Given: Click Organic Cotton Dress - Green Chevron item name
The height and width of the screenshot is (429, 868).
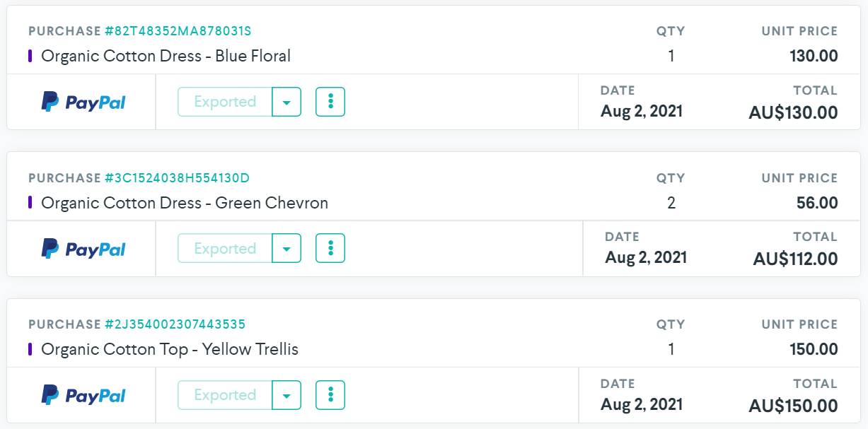Looking at the screenshot, I should pos(185,203).
